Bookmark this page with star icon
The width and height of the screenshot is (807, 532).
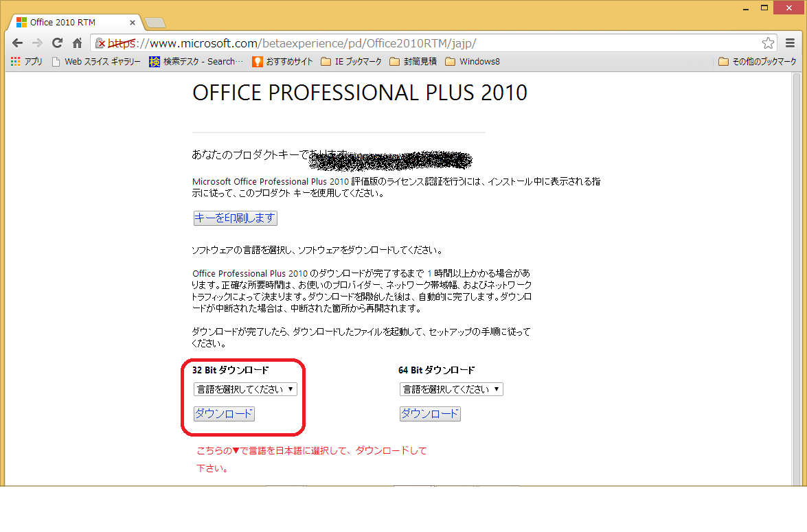point(768,43)
